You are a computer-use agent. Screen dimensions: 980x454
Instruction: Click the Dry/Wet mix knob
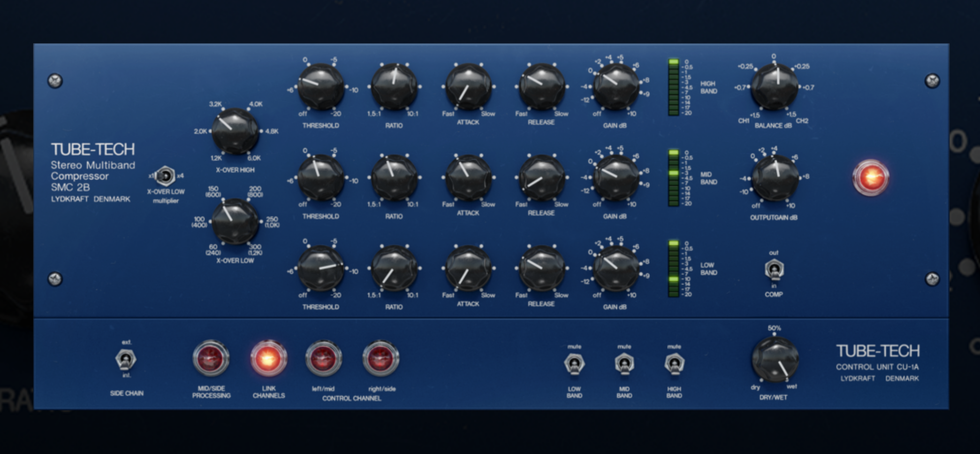[775, 360]
